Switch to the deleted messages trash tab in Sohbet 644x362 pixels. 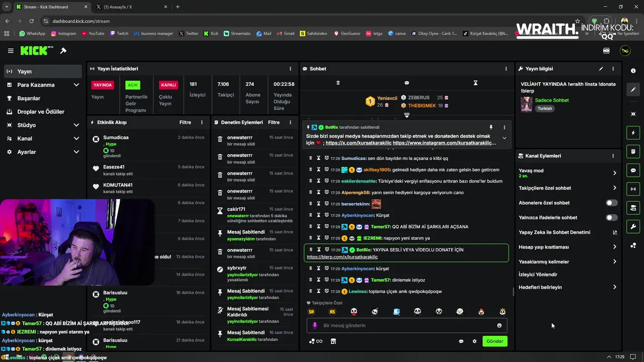338,83
